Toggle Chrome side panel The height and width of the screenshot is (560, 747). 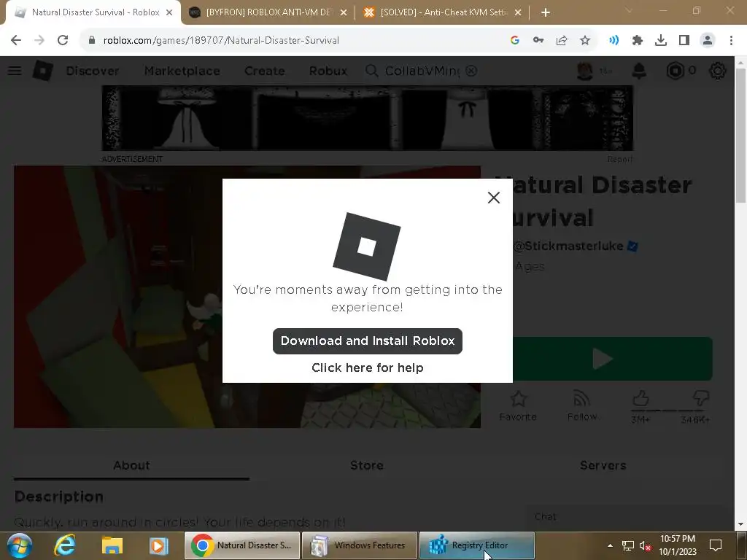[x=684, y=41]
